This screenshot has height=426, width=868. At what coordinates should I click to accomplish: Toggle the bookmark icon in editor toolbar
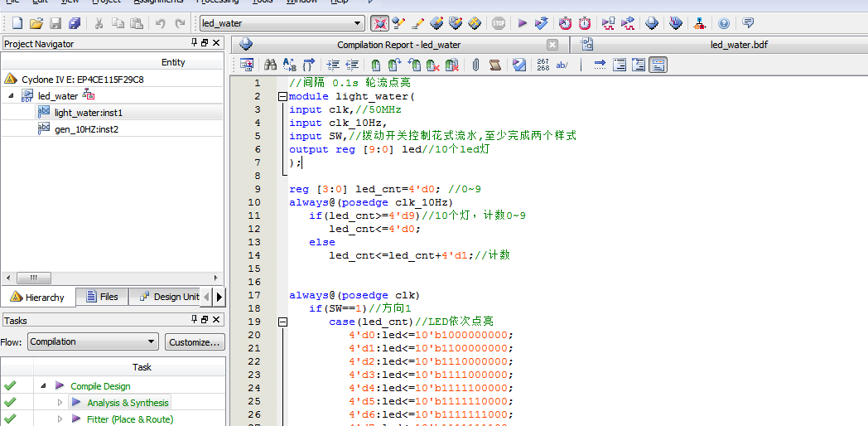tap(375, 65)
